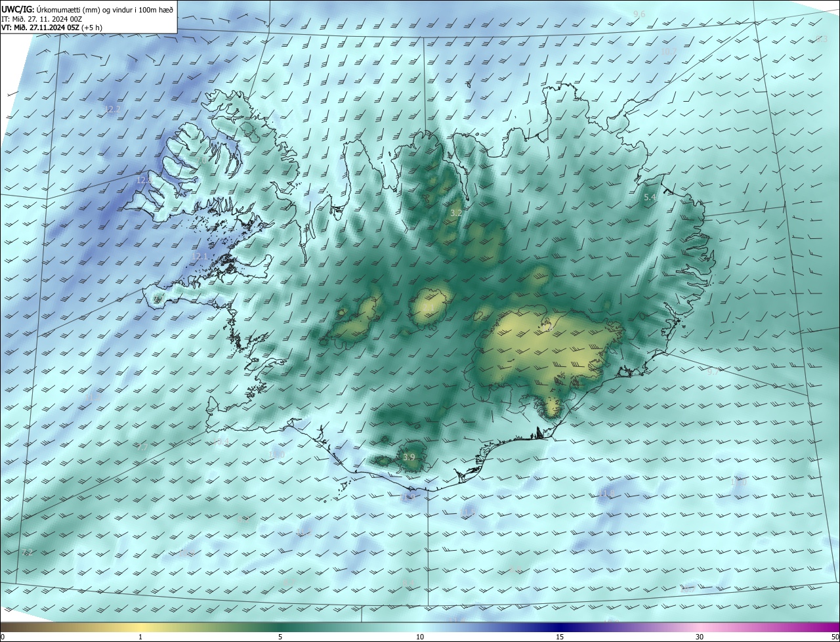840x642 pixels.
Task: Click the 30 tick on the color scale
Action: (700, 637)
